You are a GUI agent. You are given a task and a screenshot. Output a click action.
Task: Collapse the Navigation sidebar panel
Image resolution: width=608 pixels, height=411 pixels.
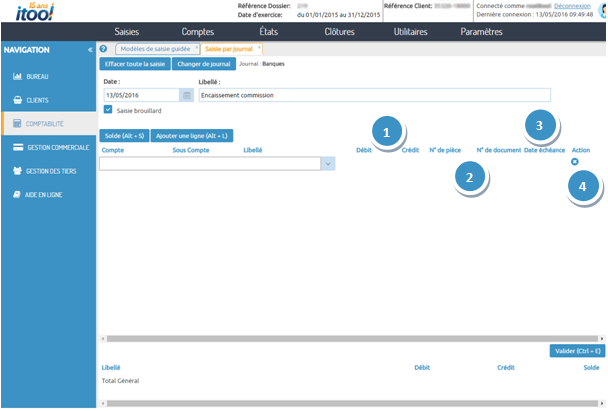(x=89, y=49)
